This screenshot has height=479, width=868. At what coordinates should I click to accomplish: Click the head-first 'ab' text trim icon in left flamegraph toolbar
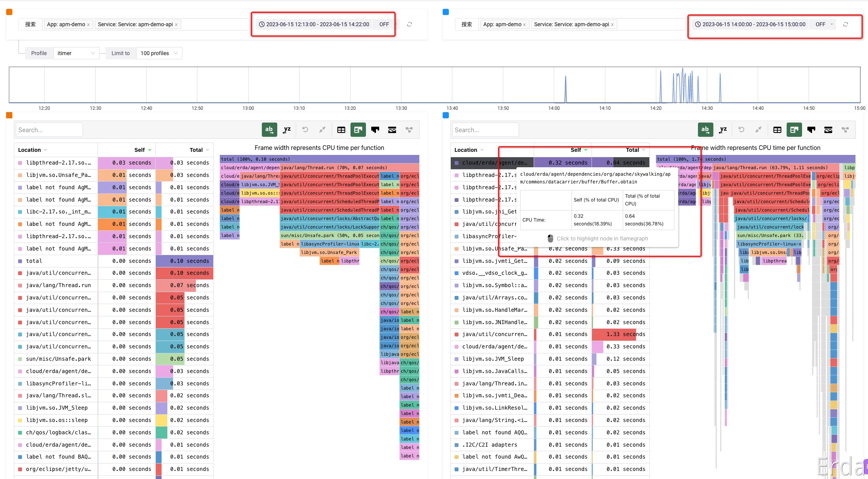(269, 130)
